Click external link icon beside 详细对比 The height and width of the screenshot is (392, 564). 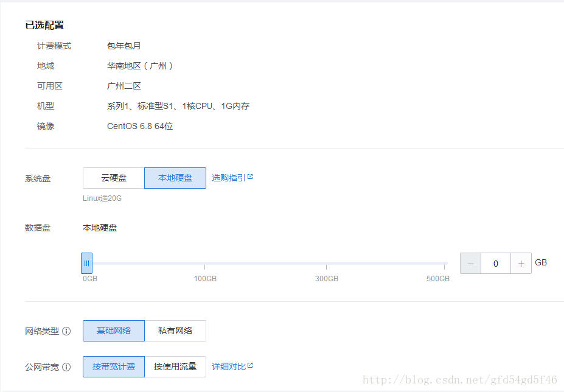click(250, 365)
